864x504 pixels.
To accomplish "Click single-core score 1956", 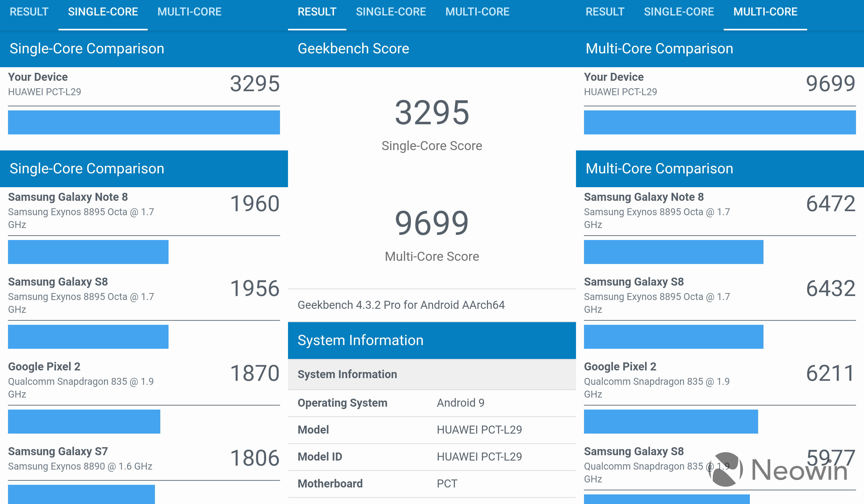I will 255,288.
